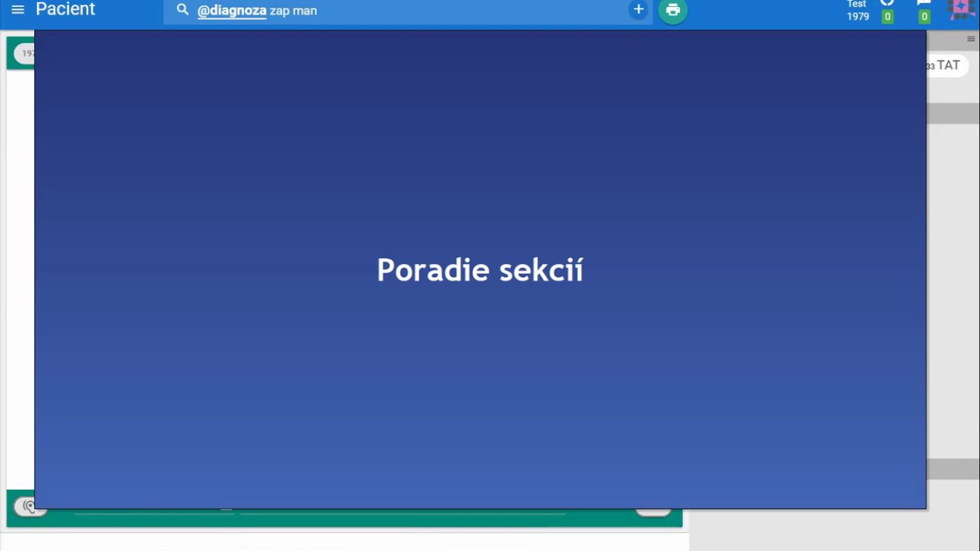Click the 'Test 1979' patient label
Viewport: 980px width, 551px height.
point(857,11)
